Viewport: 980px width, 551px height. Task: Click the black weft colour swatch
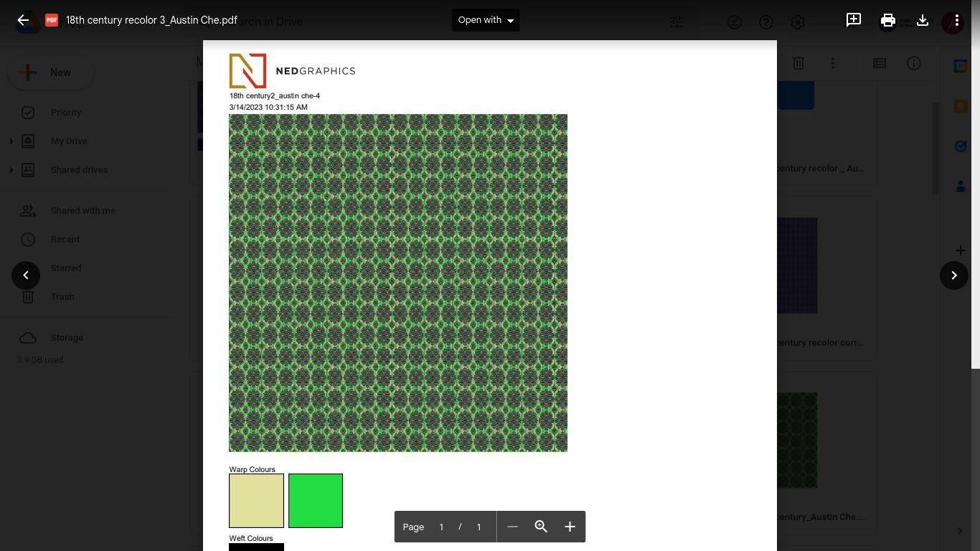256,547
